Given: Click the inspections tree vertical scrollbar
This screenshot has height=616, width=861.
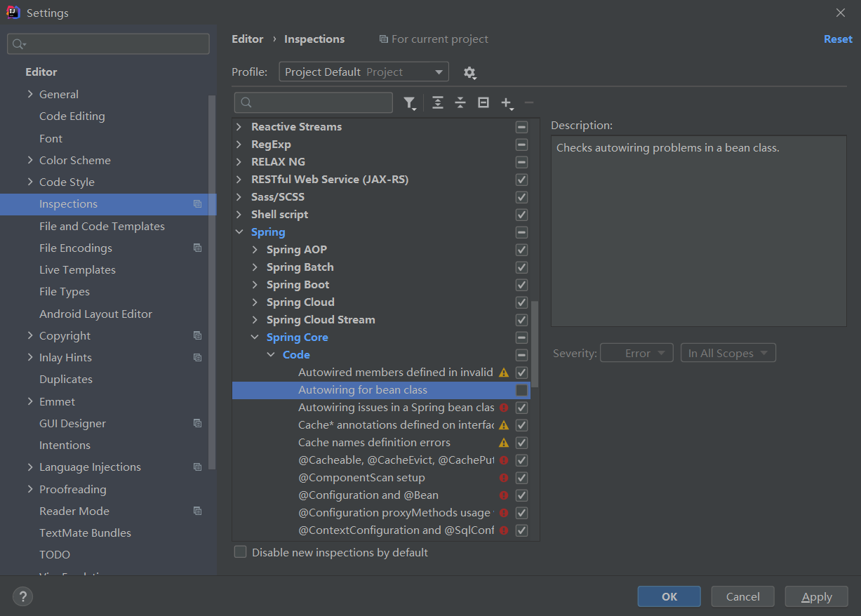Looking at the screenshot, I should point(535,344).
